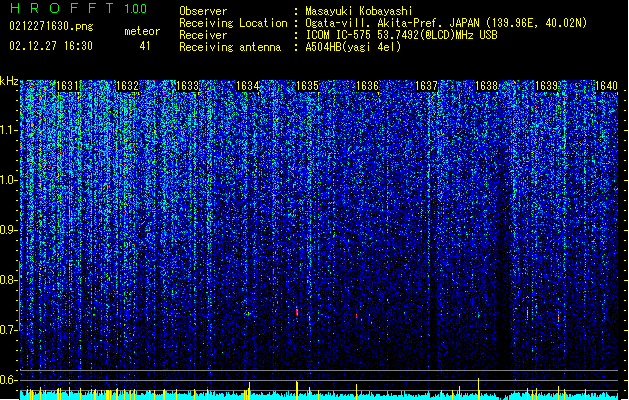Click the 1631 time marker
This screenshot has width=629, height=400.
[x=67, y=86]
